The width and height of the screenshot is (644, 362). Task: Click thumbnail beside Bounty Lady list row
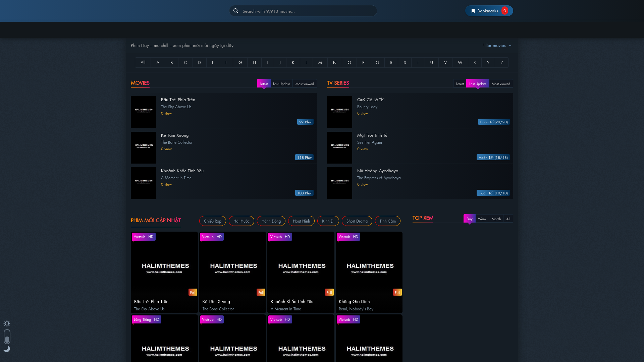pos(339,112)
